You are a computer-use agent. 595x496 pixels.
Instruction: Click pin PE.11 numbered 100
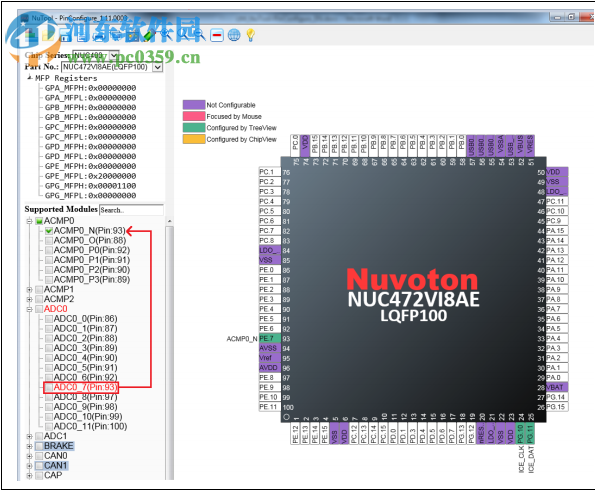coord(269,407)
